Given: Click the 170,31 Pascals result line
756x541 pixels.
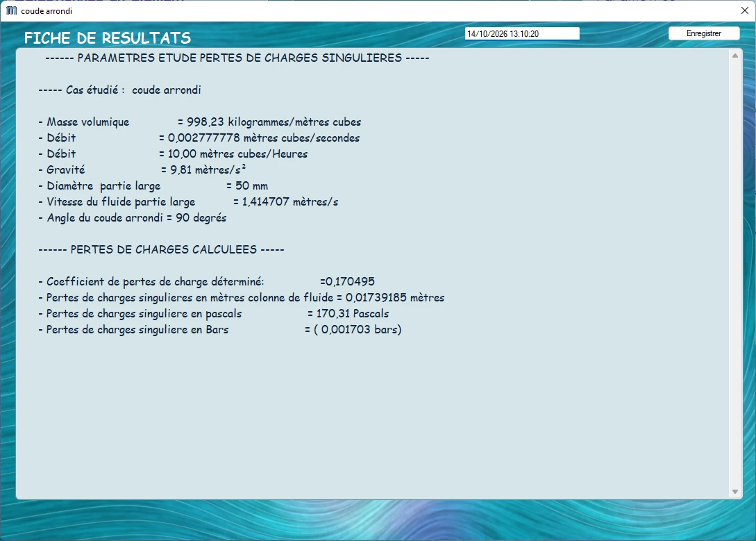Looking at the screenshot, I should [x=214, y=313].
